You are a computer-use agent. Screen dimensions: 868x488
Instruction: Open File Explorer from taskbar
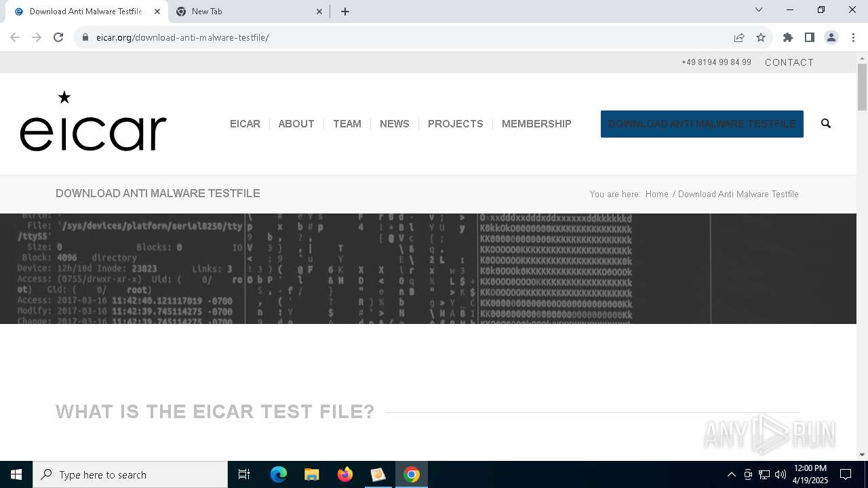click(x=311, y=474)
